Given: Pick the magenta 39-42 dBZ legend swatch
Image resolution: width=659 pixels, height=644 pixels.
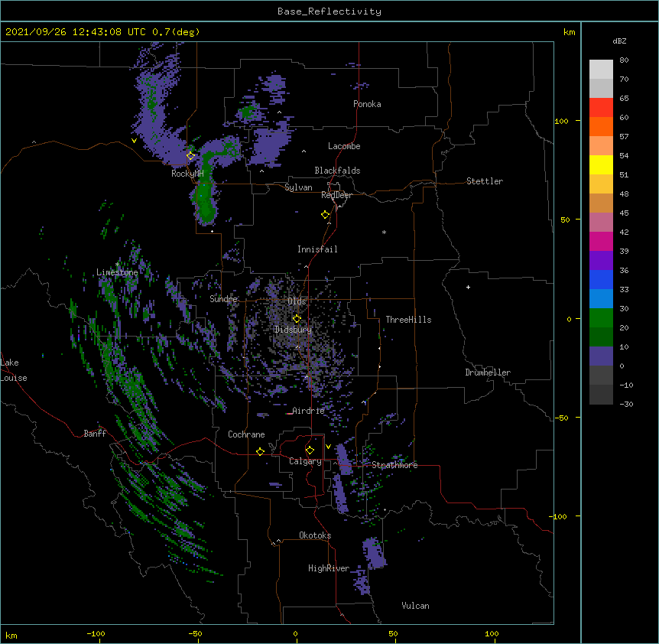Looking at the screenshot, I should coord(601,241).
